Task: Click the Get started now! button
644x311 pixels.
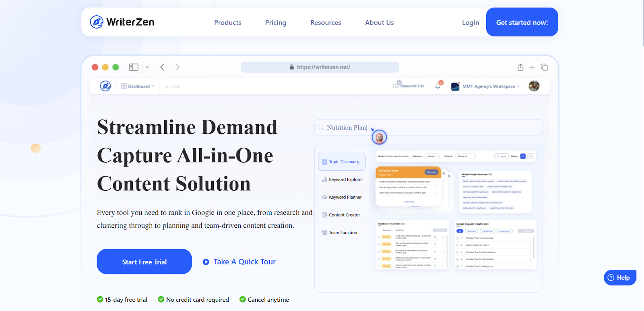Action: (522, 23)
